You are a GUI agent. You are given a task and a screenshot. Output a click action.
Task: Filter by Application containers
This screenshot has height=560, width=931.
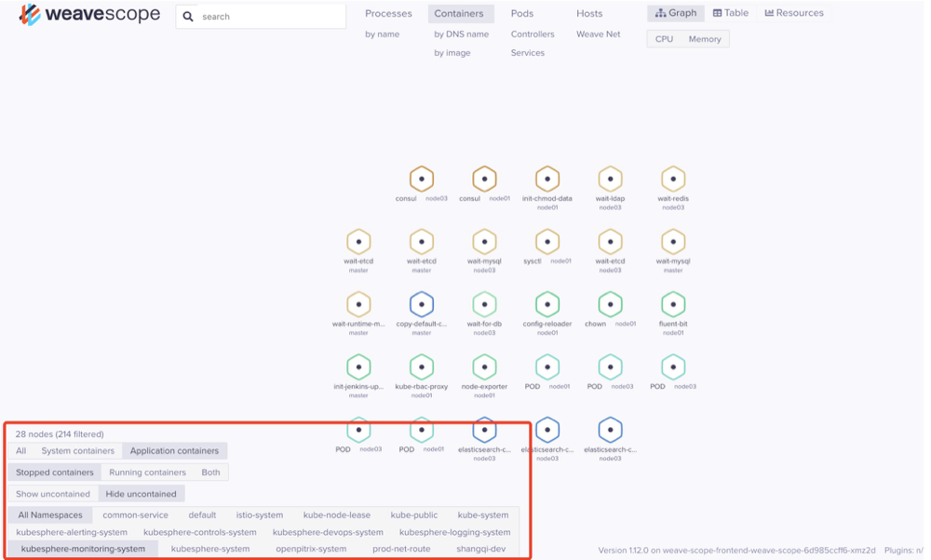click(x=175, y=451)
